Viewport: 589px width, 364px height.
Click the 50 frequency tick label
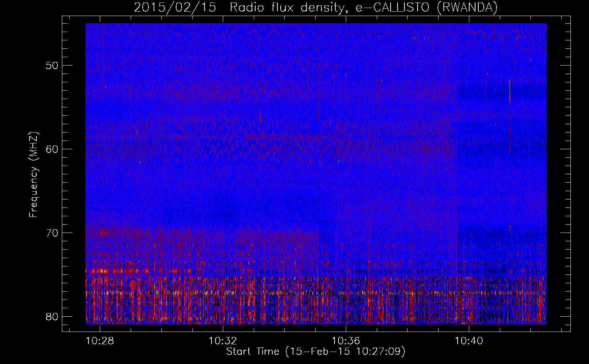52,66
